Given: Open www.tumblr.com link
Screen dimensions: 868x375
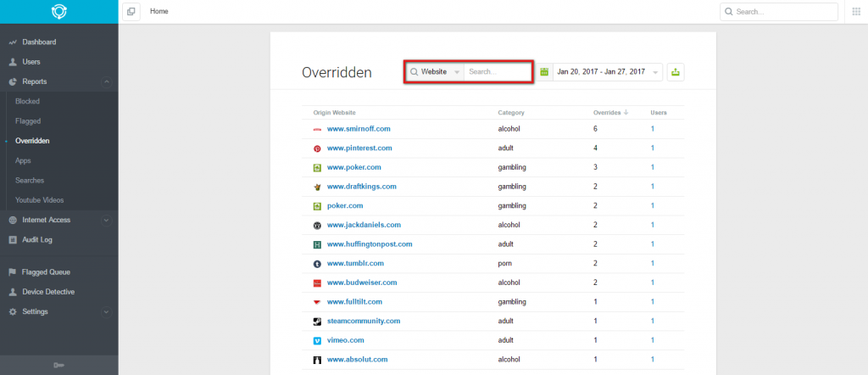Looking at the screenshot, I should click(355, 263).
